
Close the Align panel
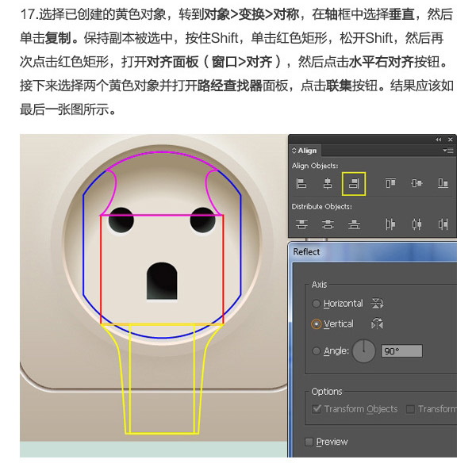point(450,140)
